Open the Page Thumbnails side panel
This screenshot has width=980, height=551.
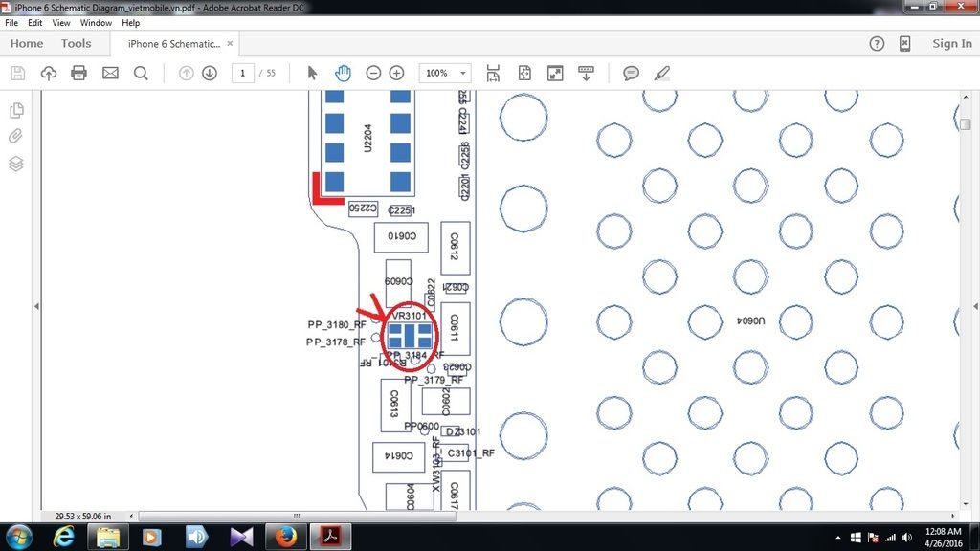pos(16,110)
